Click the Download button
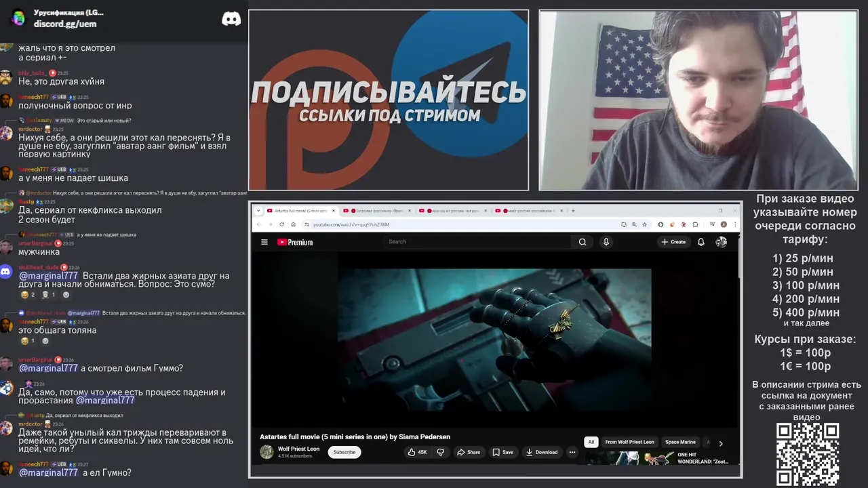The height and width of the screenshot is (488, 868). 542,452
